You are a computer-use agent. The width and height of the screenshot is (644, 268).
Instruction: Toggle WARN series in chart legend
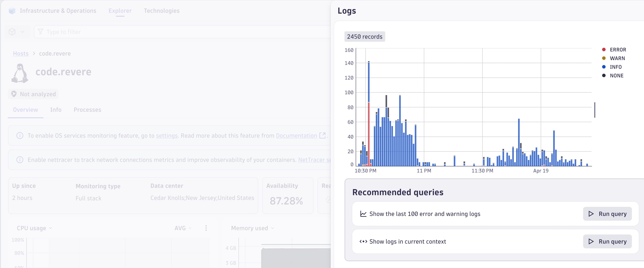(x=617, y=58)
